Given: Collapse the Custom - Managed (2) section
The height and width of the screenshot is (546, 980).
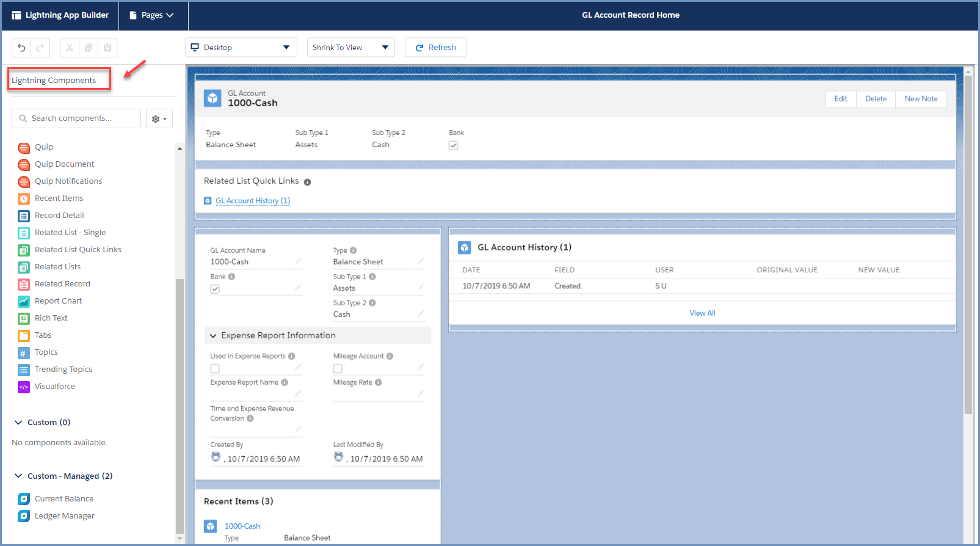Looking at the screenshot, I should (x=18, y=476).
